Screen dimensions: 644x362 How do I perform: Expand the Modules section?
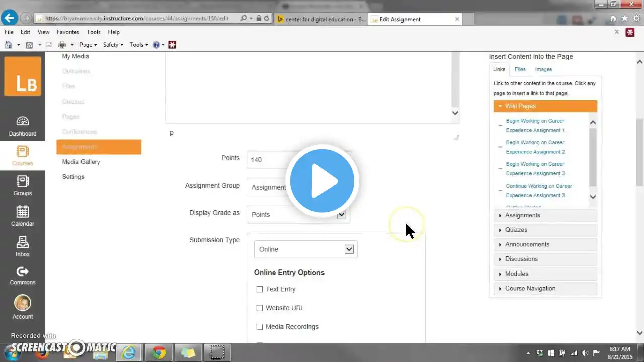[x=545, y=274]
